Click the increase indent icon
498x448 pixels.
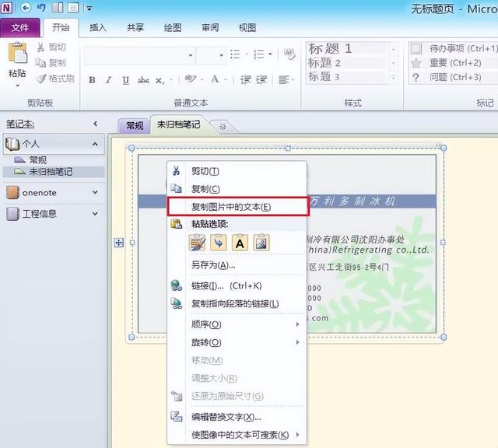261,79
